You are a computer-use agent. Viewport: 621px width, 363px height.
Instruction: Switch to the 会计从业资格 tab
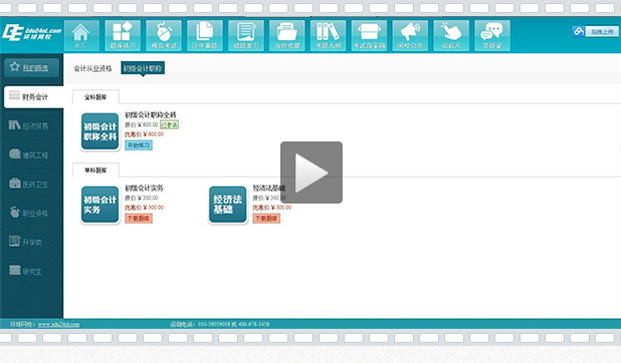click(93, 68)
